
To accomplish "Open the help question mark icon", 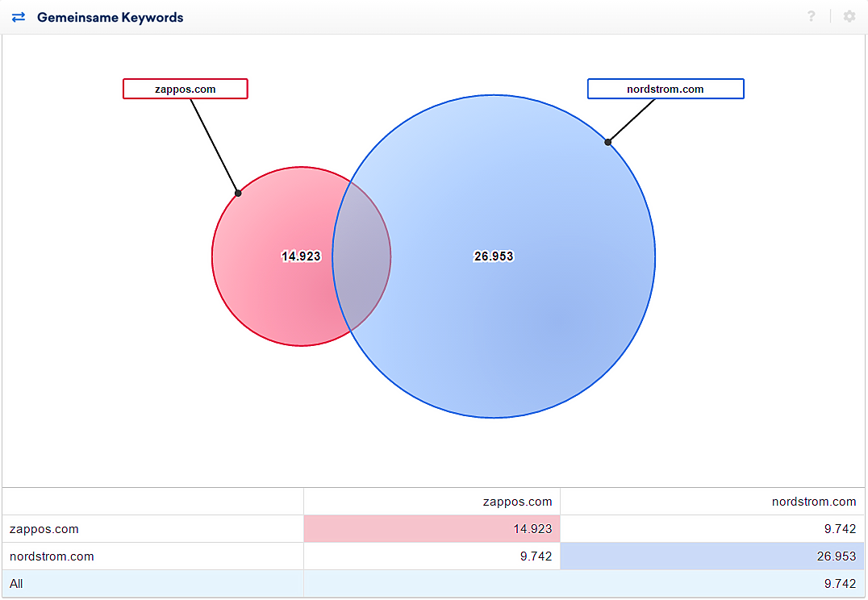I will (811, 16).
